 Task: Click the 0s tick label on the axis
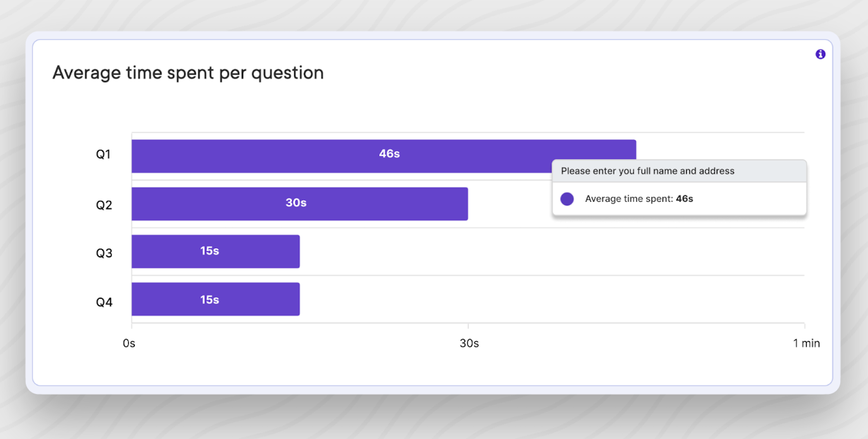129,344
